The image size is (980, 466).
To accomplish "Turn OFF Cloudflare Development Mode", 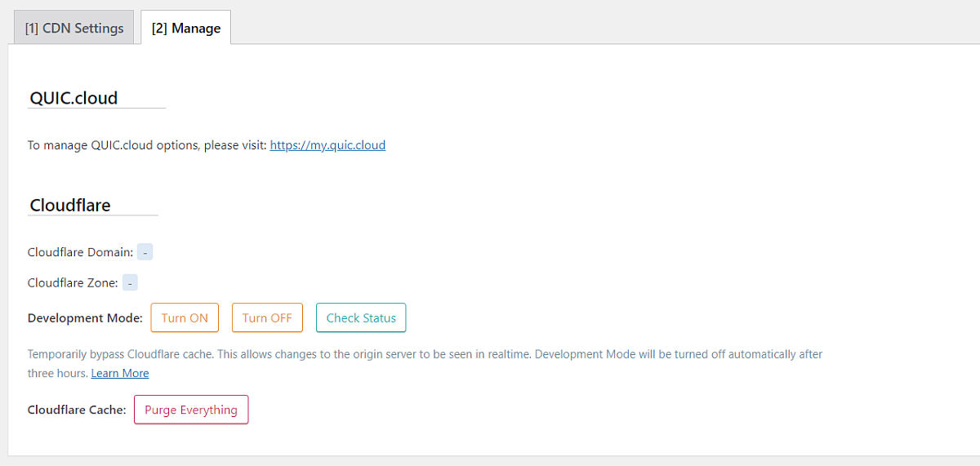I will coord(267,318).
